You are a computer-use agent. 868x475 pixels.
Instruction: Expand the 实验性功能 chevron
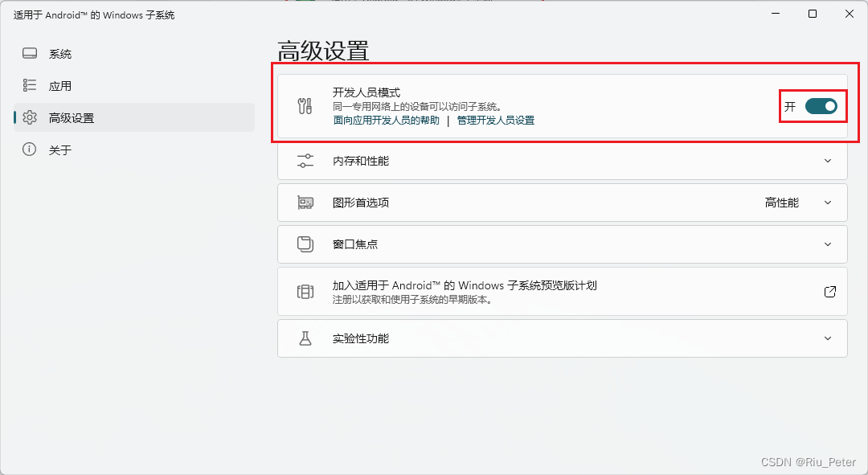(x=828, y=338)
